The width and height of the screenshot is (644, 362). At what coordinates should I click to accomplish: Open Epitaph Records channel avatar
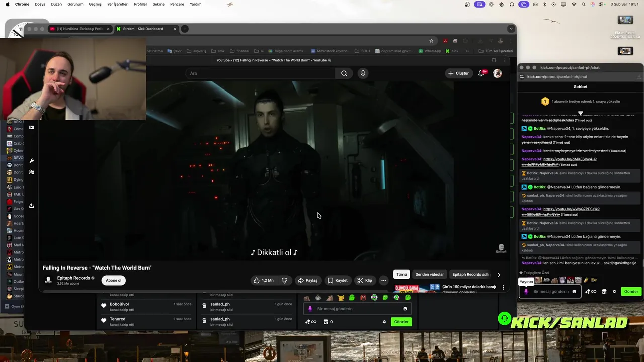[48, 280]
